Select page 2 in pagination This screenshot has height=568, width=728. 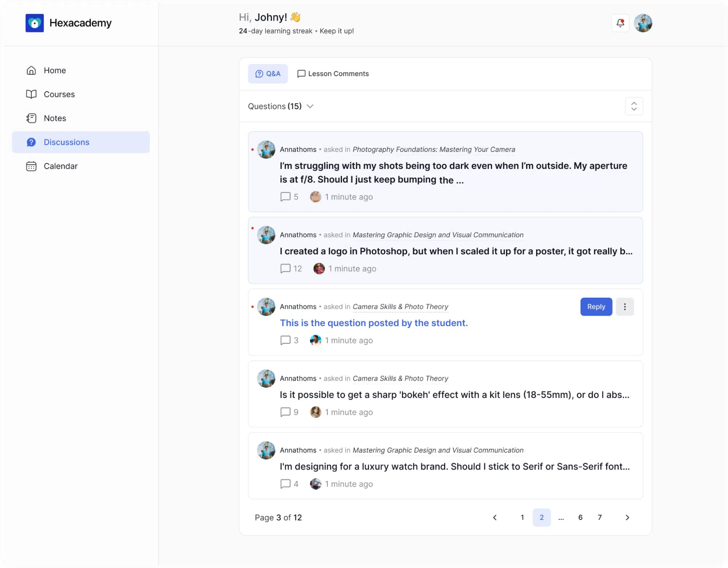pos(542,518)
